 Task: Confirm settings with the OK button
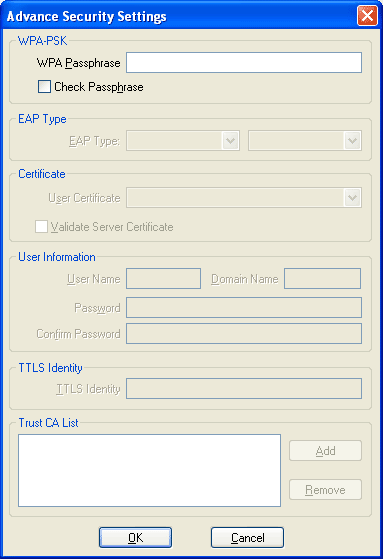coord(136,538)
